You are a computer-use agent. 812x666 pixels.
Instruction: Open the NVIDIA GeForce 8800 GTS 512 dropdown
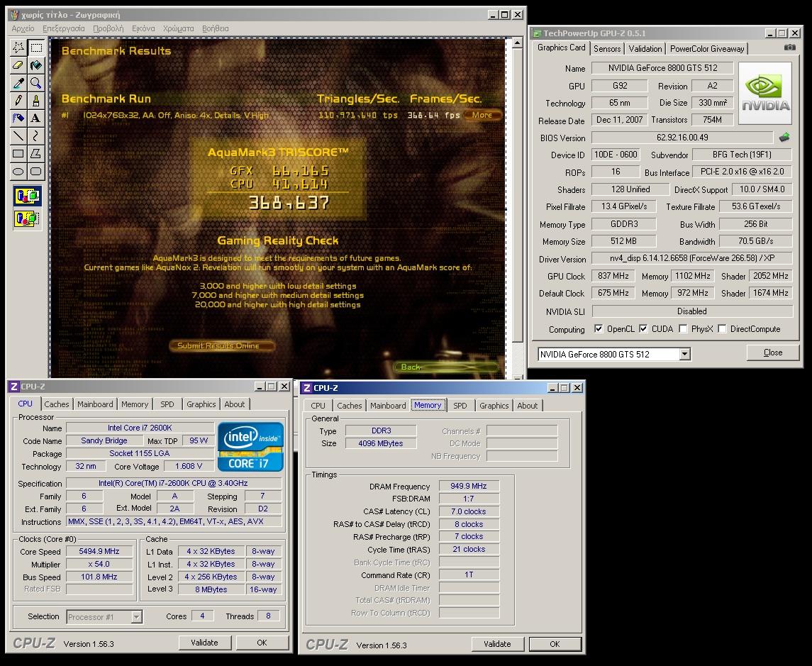(x=684, y=354)
